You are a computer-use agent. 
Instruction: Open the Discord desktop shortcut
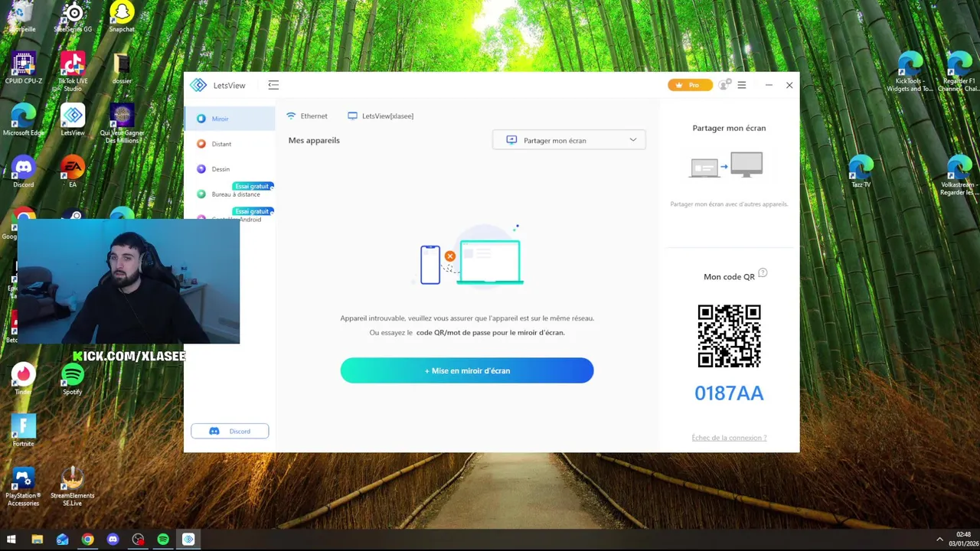(x=23, y=172)
